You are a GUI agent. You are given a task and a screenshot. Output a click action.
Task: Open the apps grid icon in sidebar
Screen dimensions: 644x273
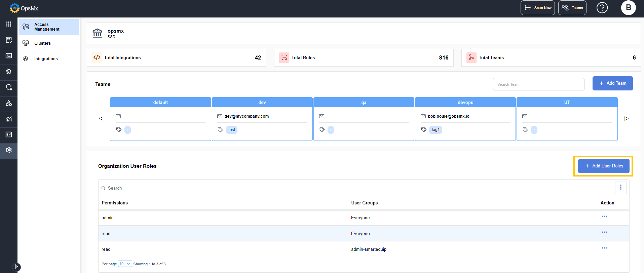click(9, 24)
